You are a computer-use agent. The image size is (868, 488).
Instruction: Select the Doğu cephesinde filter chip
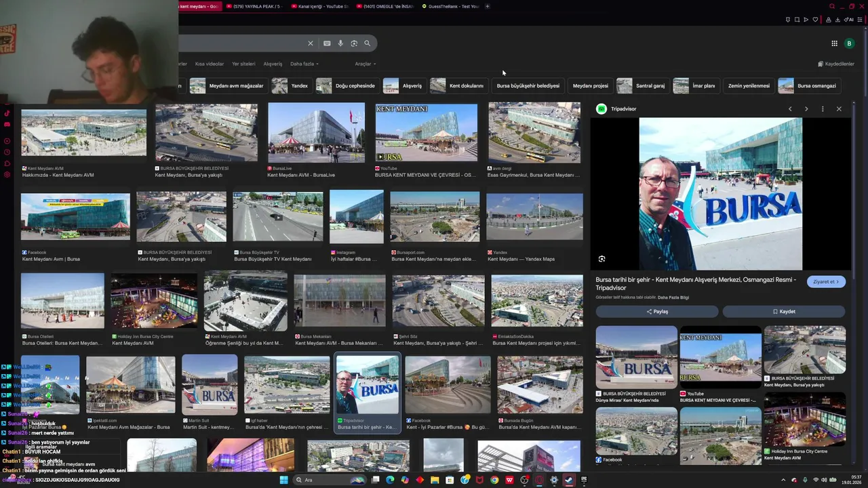pyautogui.click(x=347, y=86)
